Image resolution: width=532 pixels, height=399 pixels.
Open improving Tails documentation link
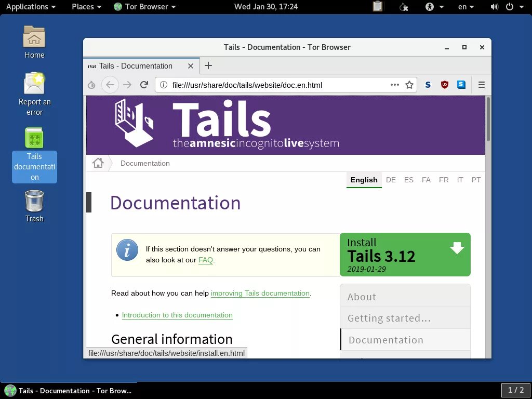260,293
